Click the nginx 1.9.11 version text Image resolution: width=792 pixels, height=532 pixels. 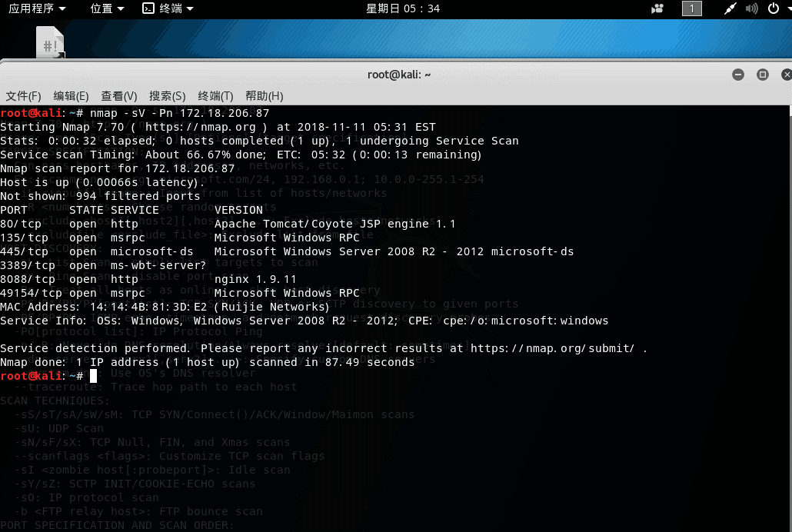[x=255, y=279]
